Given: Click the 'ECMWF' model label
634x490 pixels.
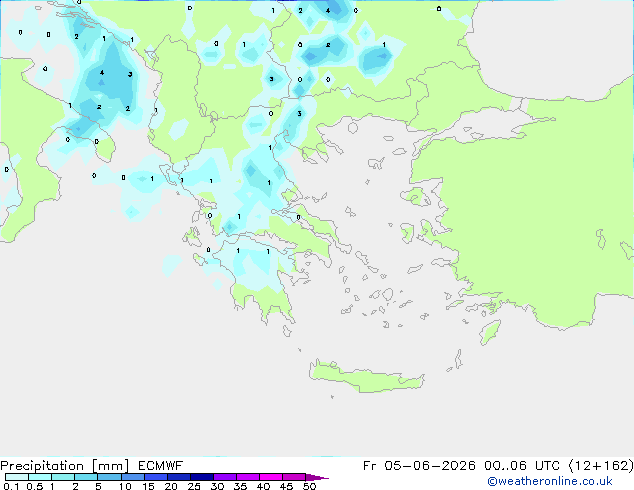Looking at the screenshot, I should tap(161, 466).
